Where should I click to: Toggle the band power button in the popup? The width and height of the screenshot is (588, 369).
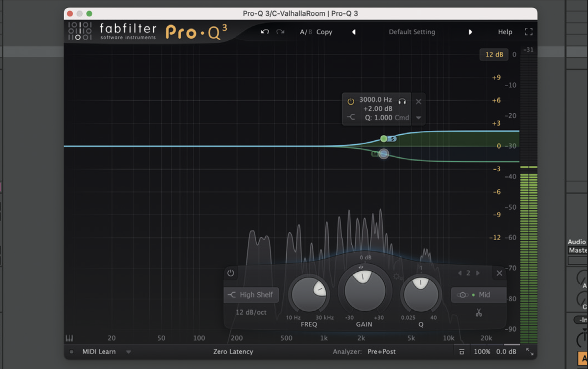(x=351, y=100)
